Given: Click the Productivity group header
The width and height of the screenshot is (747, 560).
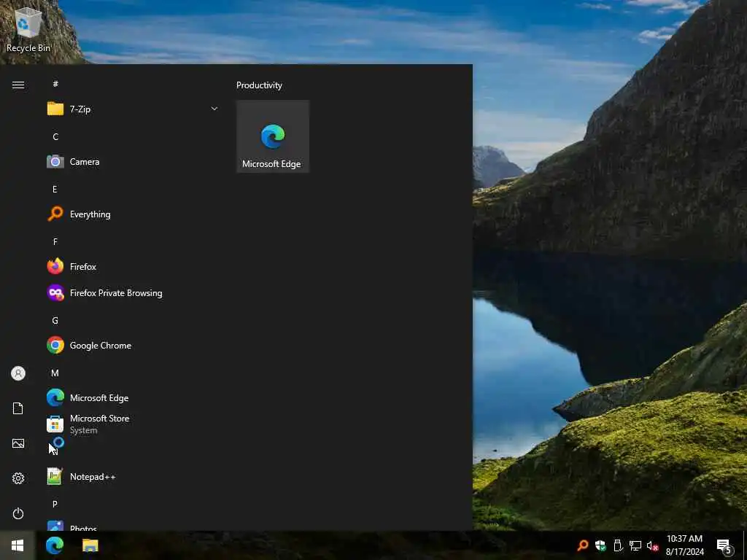Looking at the screenshot, I should 259,85.
